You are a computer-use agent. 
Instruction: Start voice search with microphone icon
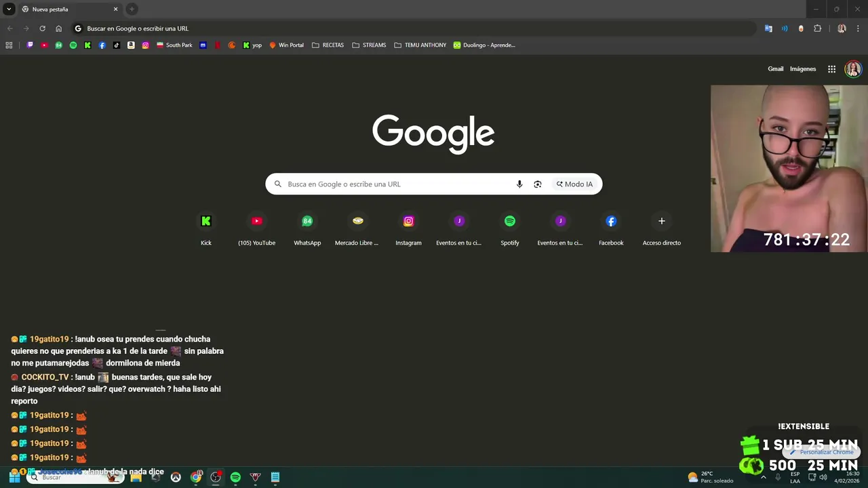pyautogui.click(x=519, y=184)
